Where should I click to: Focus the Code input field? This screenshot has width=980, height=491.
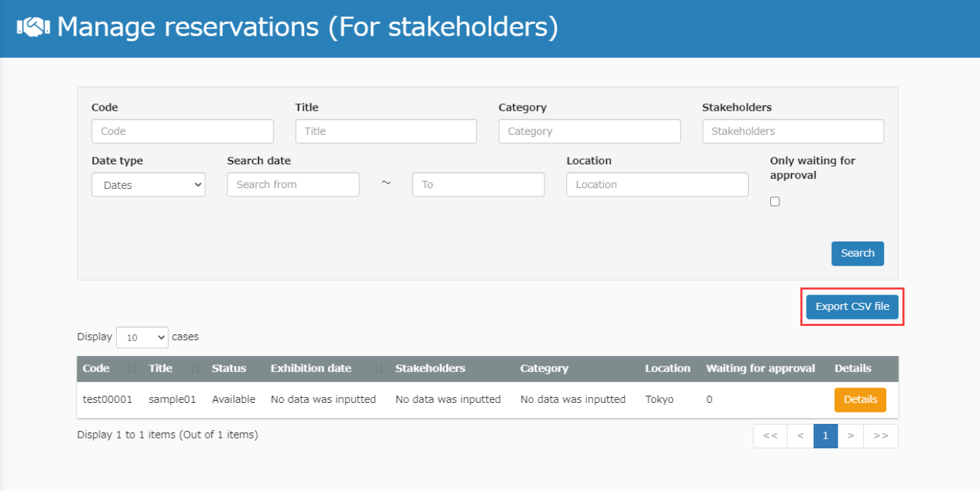coord(182,131)
